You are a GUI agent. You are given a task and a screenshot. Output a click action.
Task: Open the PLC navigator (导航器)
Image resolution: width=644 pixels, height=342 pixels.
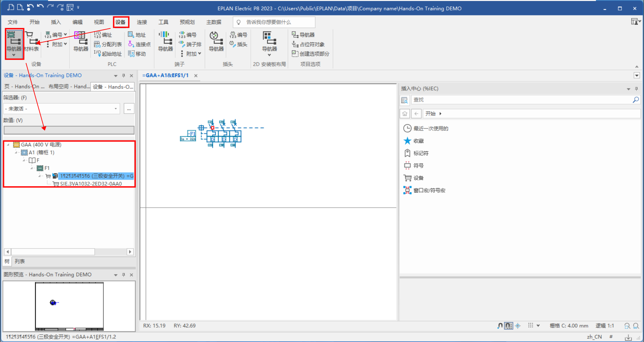point(81,42)
